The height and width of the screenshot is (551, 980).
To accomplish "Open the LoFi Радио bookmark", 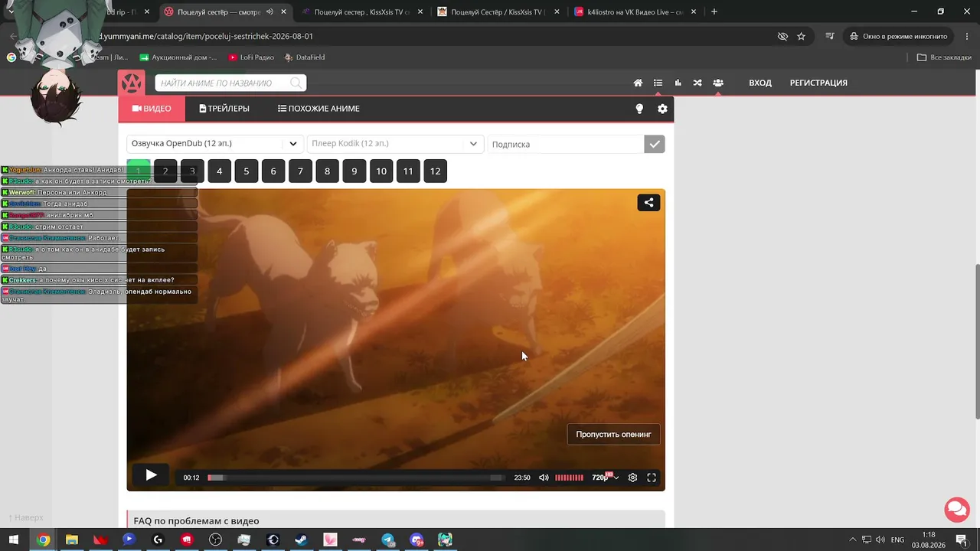I will click(251, 57).
